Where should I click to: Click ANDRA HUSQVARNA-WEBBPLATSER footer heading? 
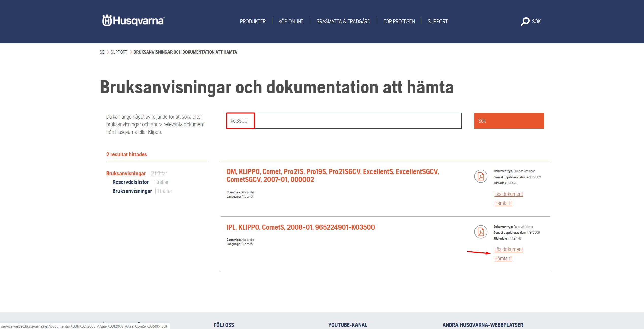pyautogui.click(x=483, y=325)
